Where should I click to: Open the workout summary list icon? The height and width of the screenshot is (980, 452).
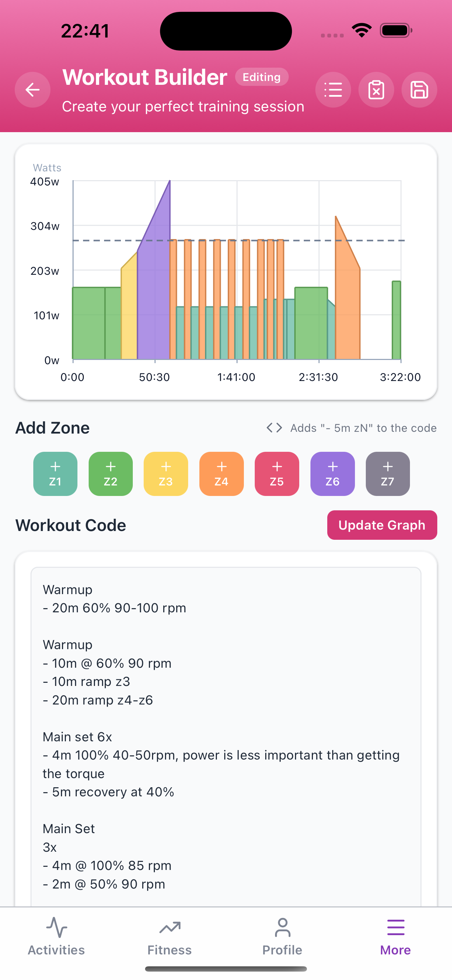[333, 89]
